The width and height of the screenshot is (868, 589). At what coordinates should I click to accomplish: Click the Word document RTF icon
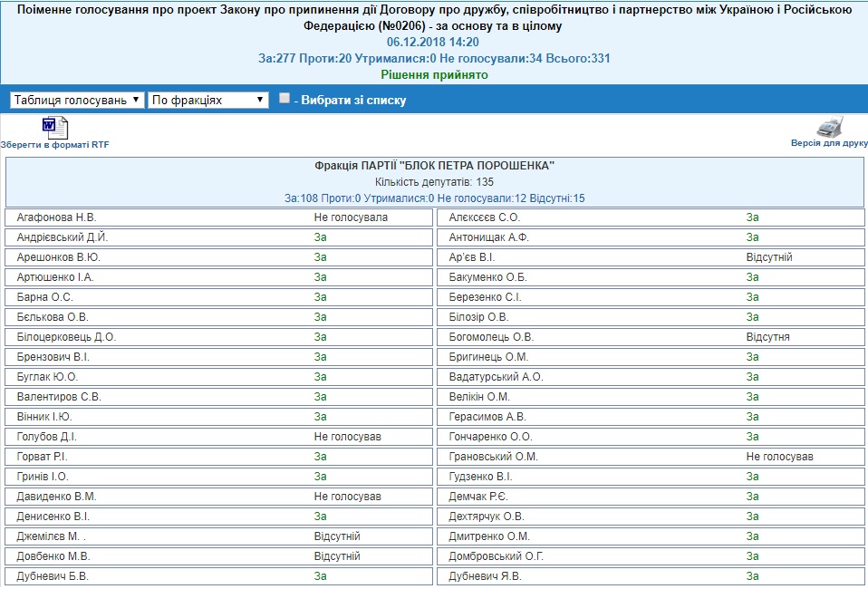point(54,127)
